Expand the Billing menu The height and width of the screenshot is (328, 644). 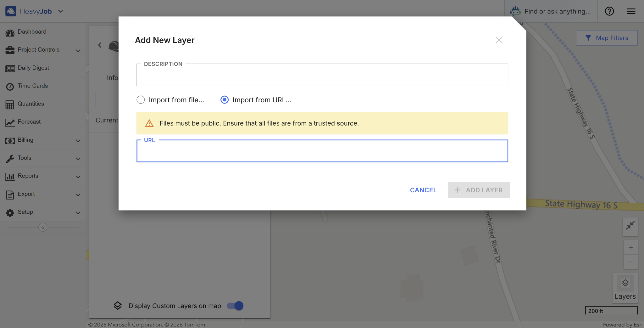78,141
